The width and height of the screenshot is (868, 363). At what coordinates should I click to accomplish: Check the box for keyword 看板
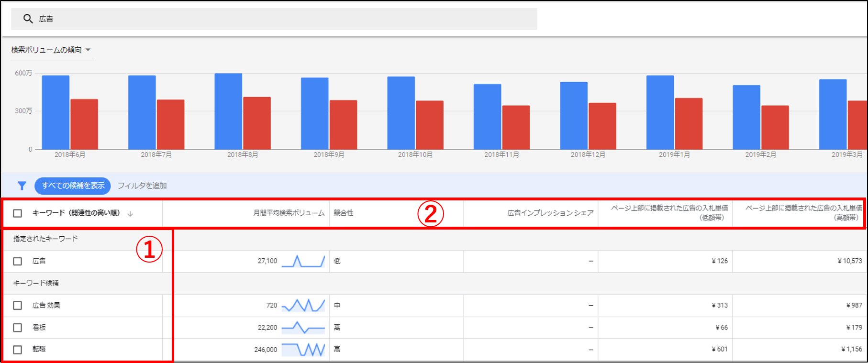click(18, 328)
